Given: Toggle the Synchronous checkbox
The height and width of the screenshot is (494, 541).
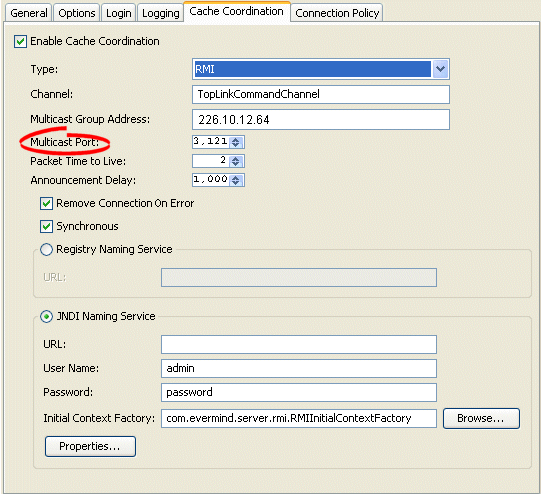Looking at the screenshot, I should [46, 227].
